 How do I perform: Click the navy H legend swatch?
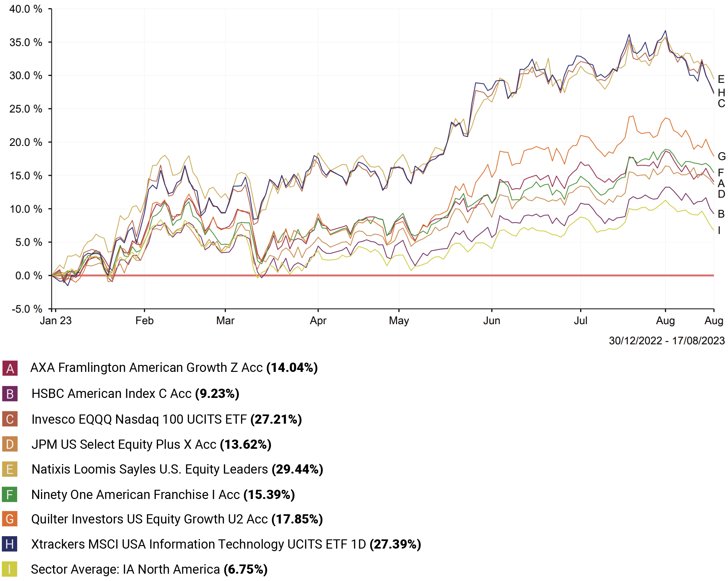pyautogui.click(x=10, y=544)
